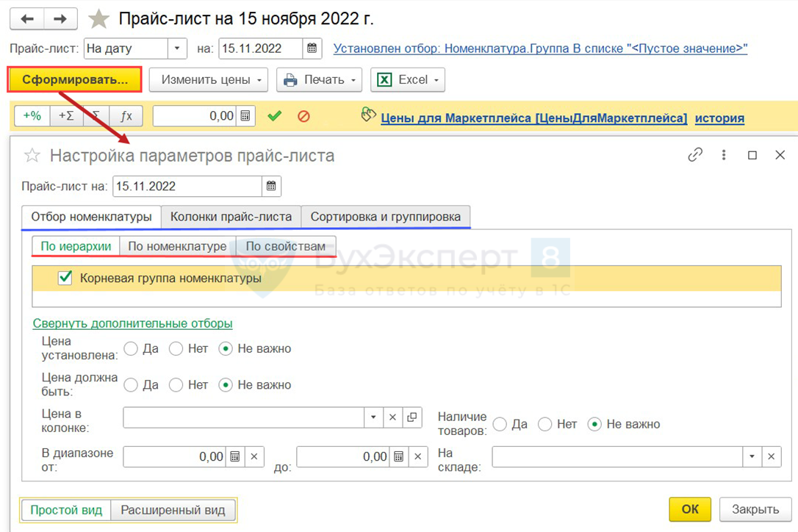The image size is (798, 532).
Task: Open calculator in the 0,00 toolbar field
Action: 245,115
